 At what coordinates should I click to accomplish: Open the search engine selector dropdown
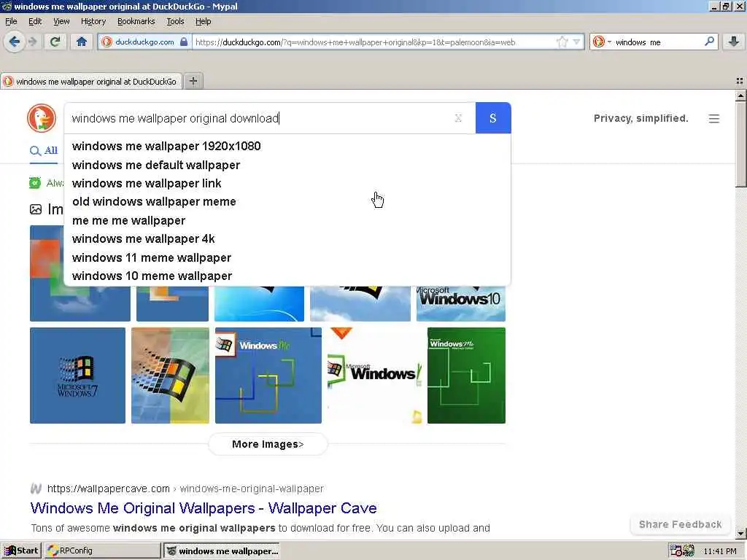601,42
